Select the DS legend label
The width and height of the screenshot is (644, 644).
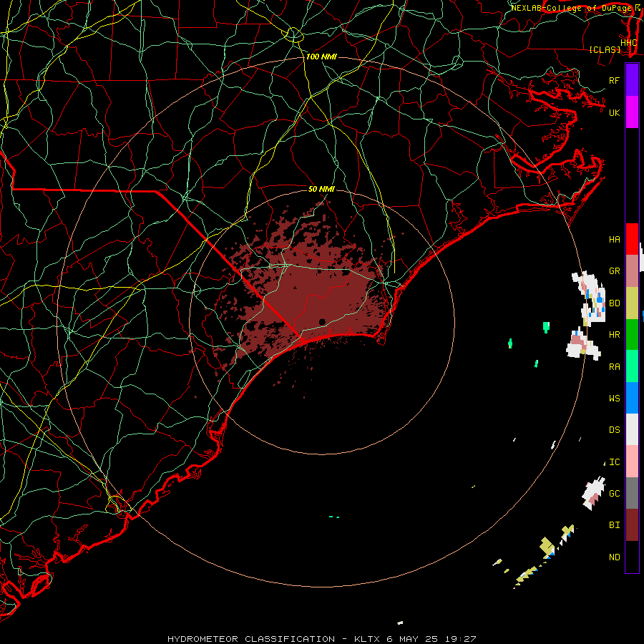(614, 430)
